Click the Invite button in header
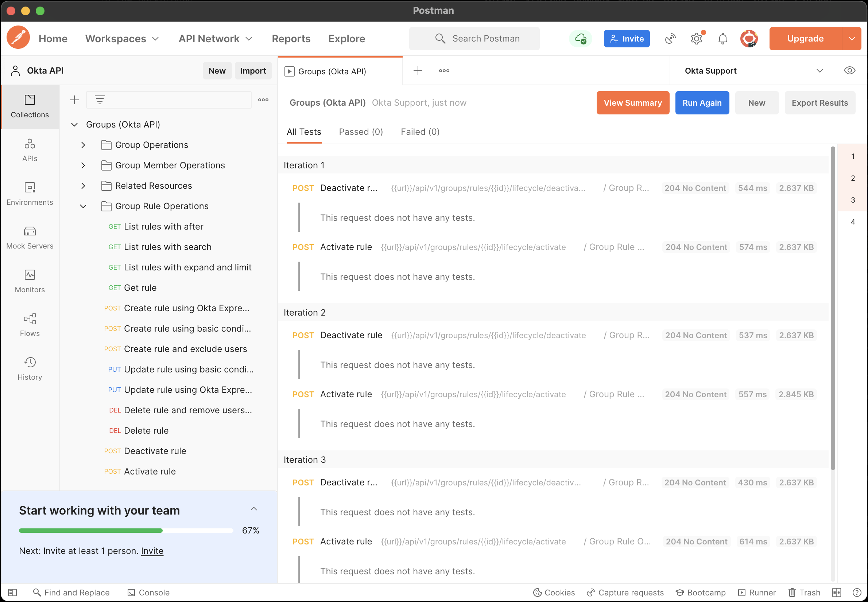The height and width of the screenshot is (602, 868). pos(627,39)
